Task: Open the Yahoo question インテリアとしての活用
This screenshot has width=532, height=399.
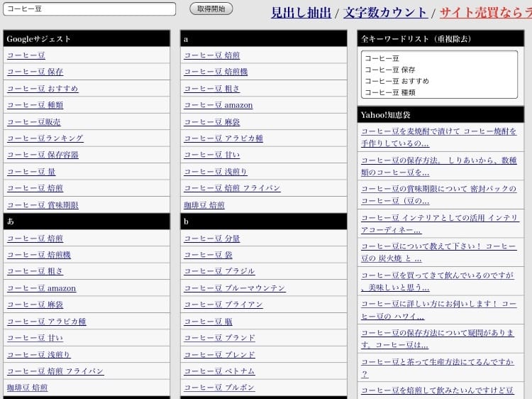Action: click(440, 224)
